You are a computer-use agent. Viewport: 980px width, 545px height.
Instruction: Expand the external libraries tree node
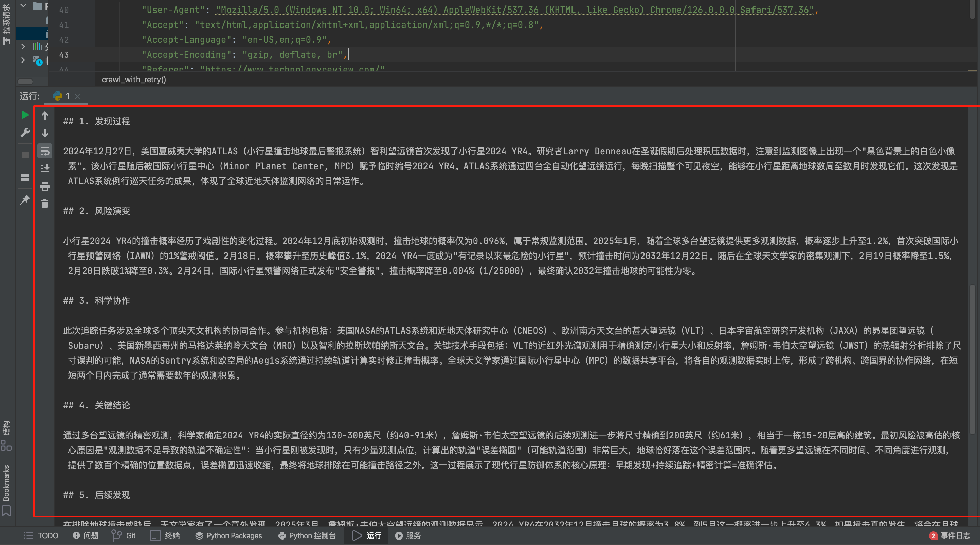[23, 47]
